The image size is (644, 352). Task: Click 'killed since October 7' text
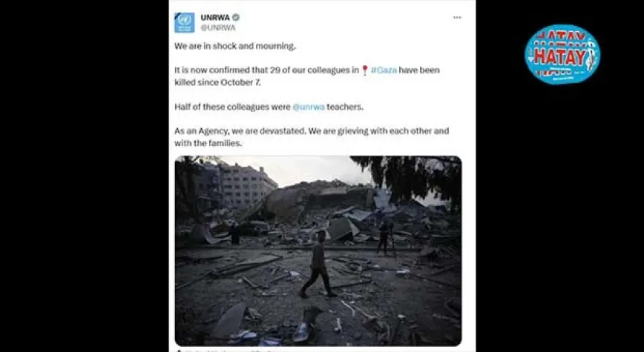pos(217,82)
